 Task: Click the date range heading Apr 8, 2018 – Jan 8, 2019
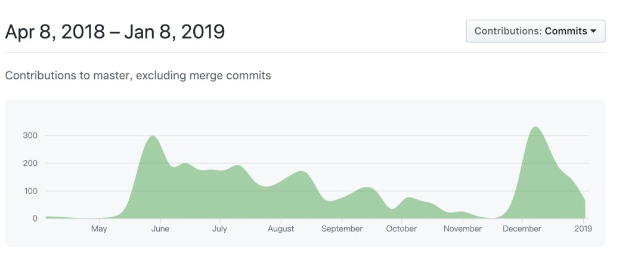pyautogui.click(x=115, y=32)
